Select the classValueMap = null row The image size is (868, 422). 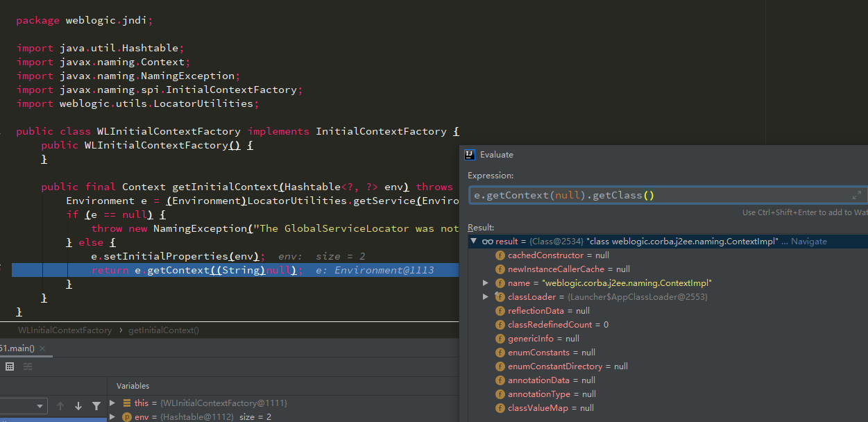pyautogui.click(x=668, y=408)
